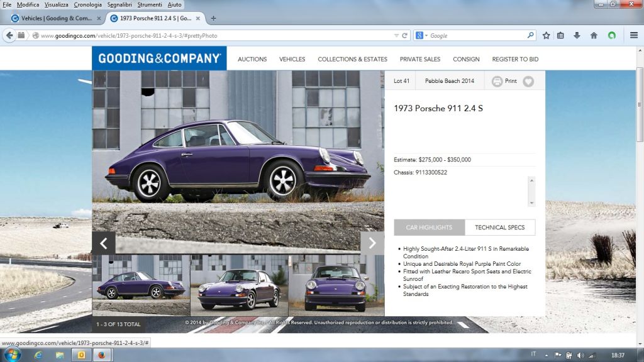Go back with the browser back arrow
The image size is (644, 362).
tap(9, 35)
